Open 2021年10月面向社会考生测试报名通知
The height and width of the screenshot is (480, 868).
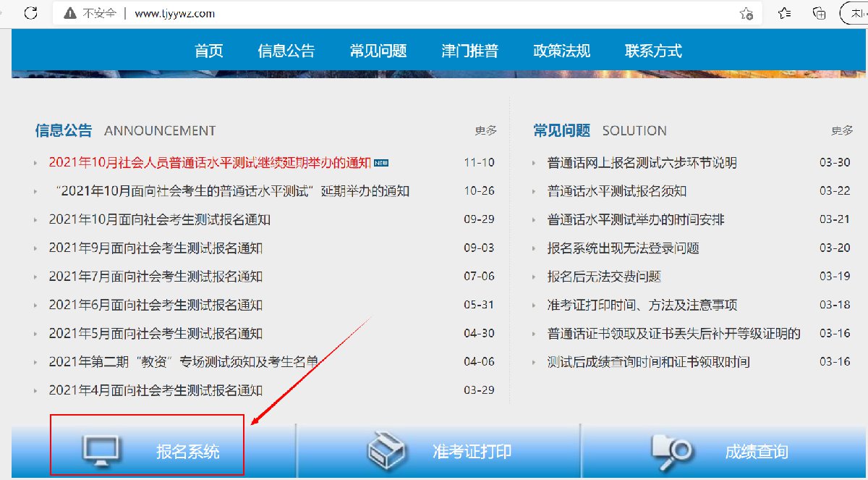pyautogui.click(x=160, y=219)
